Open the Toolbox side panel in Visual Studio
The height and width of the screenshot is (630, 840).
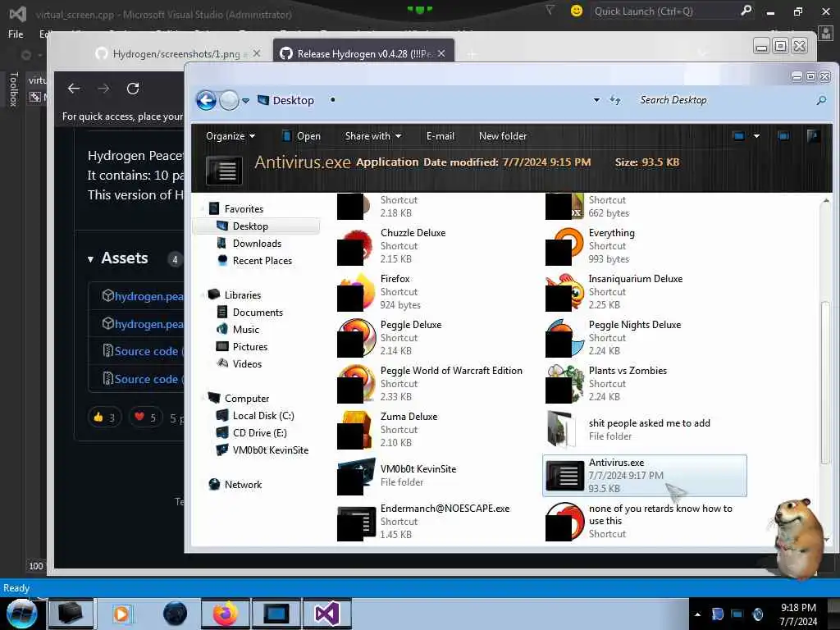(x=14, y=89)
